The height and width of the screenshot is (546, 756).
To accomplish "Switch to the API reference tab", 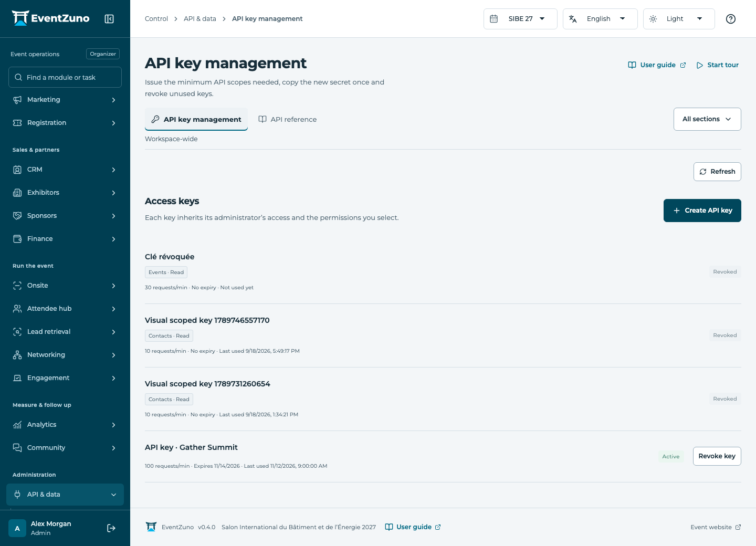I will pyautogui.click(x=288, y=119).
